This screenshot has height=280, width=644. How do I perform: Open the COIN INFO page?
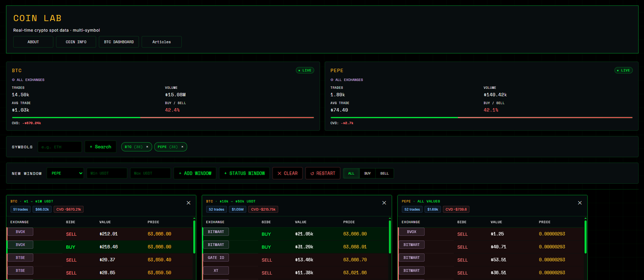(76, 42)
